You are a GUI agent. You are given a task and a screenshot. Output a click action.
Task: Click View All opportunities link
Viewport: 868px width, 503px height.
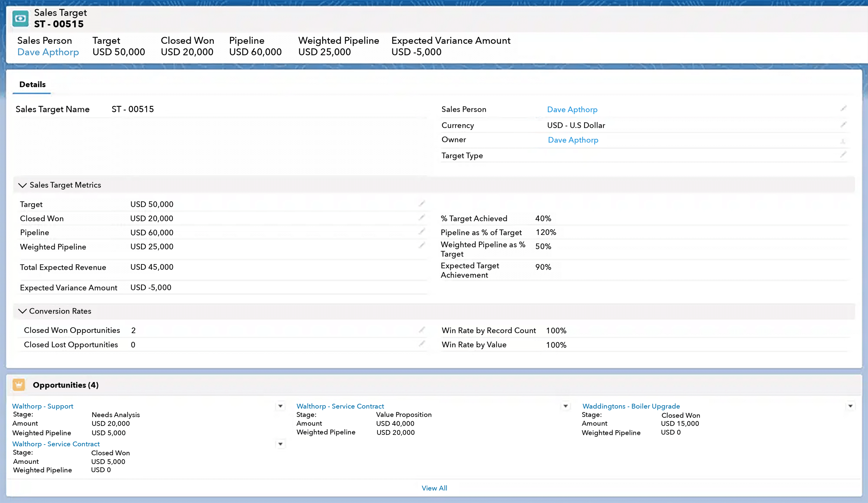point(434,488)
